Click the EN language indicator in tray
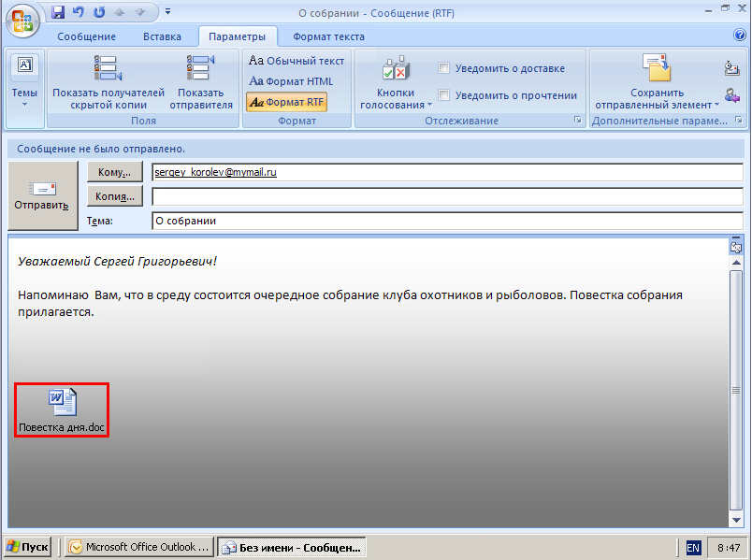Screen dimensions: 752x560 (693, 547)
